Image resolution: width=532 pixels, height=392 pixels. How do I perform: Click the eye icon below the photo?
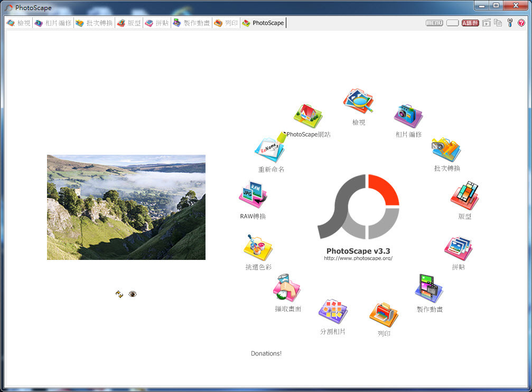[133, 294]
